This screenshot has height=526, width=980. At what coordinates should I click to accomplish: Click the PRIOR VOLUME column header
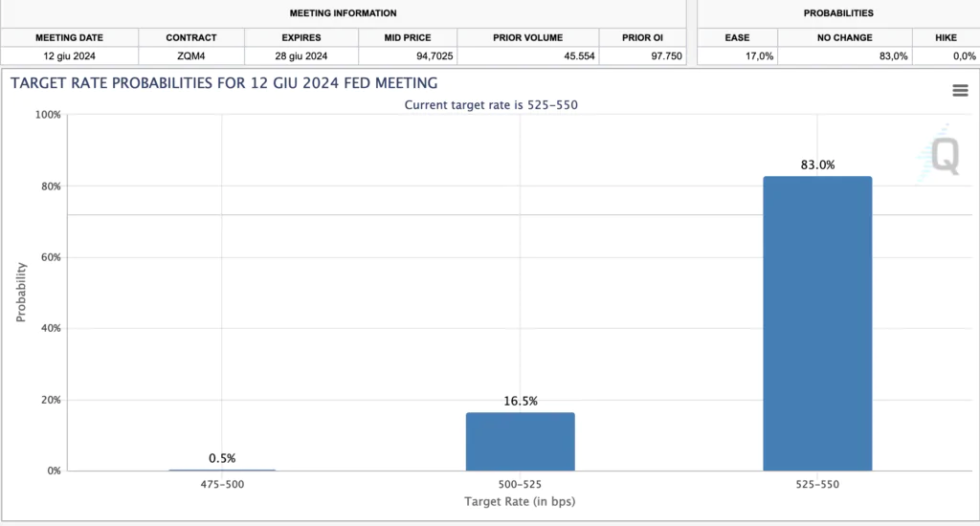(528, 38)
